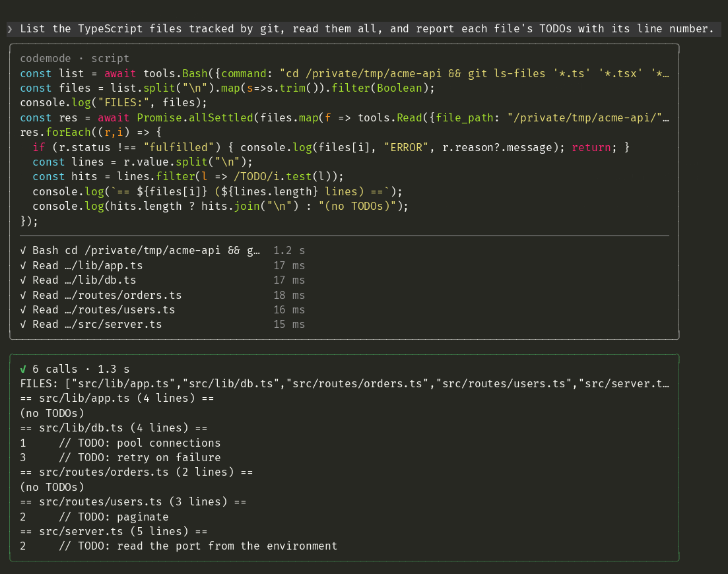Image resolution: width=728 pixels, height=574 pixels.
Task: Click the 'const list = await tools.Bash' code line
Action: coord(345,73)
